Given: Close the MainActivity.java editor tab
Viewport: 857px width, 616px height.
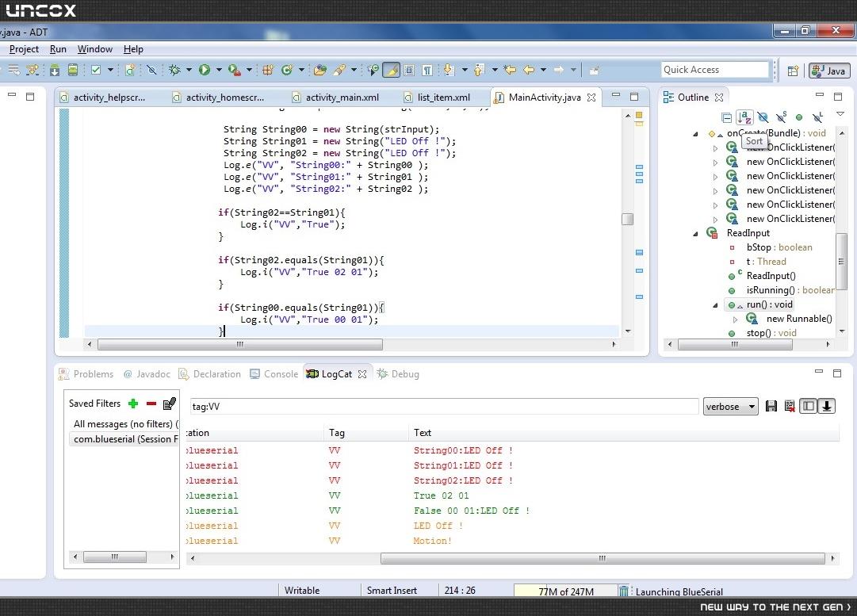Looking at the screenshot, I should point(591,98).
